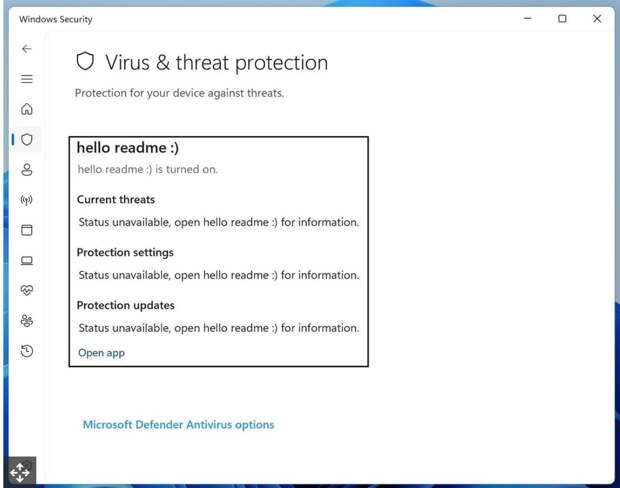Viewport: 620px width, 488px height.
Task: Click the Current threats heading
Action: click(x=116, y=200)
